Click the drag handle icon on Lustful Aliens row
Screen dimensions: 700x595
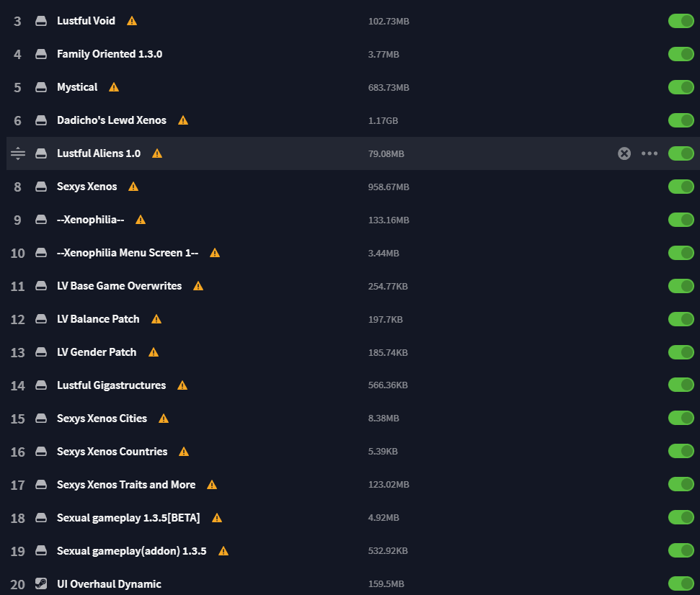click(18, 153)
